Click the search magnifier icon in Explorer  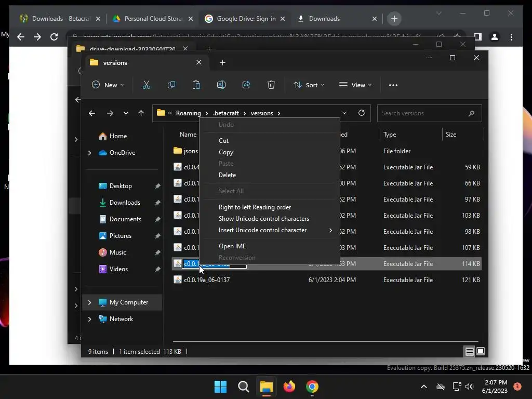(x=471, y=113)
